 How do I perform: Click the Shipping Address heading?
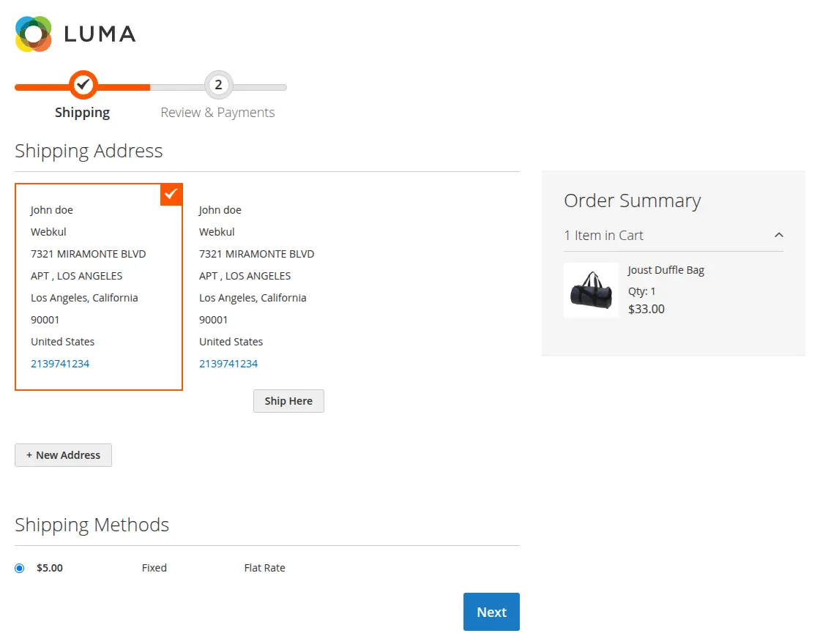pyautogui.click(x=89, y=151)
